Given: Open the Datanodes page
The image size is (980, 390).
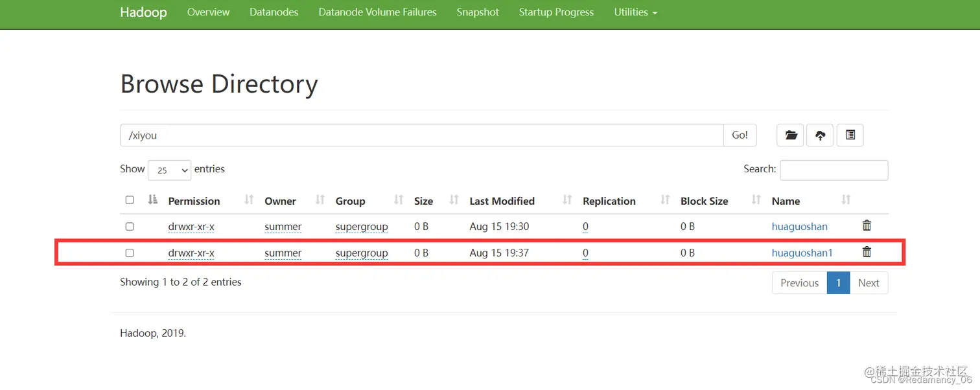Looking at the screenshot, I should (x=274, y=12).
